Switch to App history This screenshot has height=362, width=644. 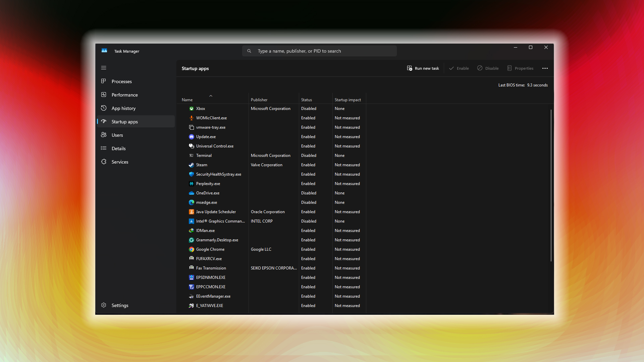(136, 108)
